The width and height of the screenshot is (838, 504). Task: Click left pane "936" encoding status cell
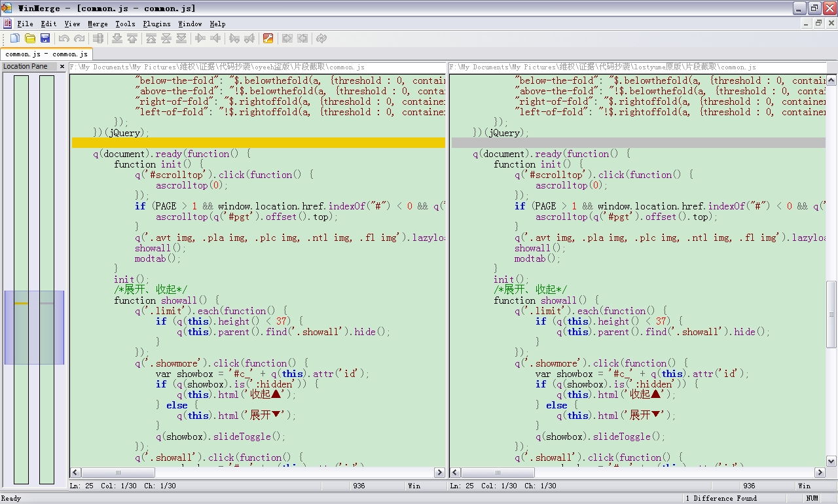pos(359,486)
